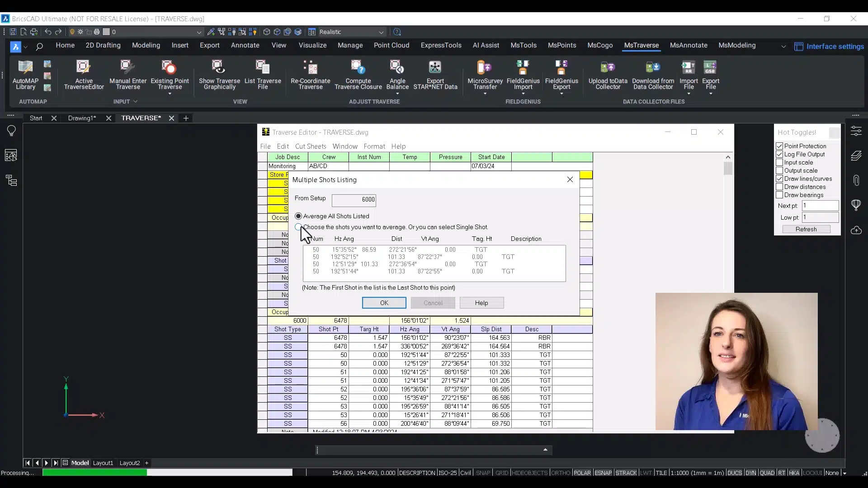Switch to the MsCogo ribbon tab

tap(600, 45)
